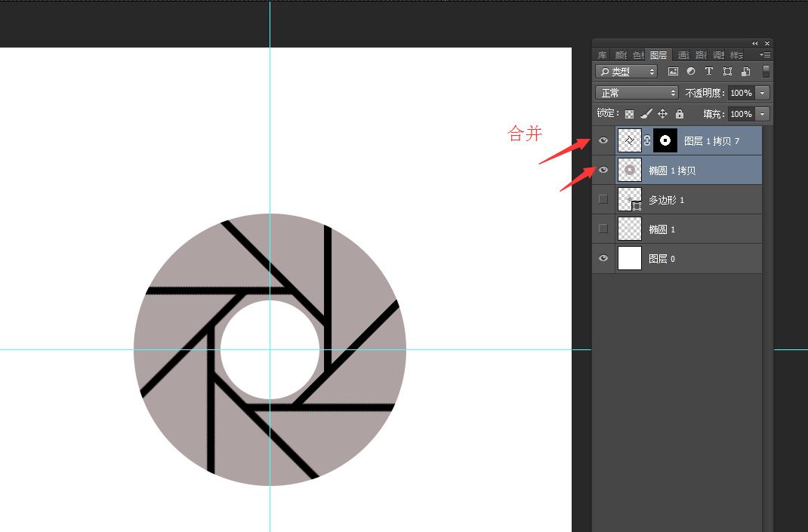Viewport: 808px width, 532px height.
Task: Open the layers panel flyout menu
Action: (x=765, y=55)
